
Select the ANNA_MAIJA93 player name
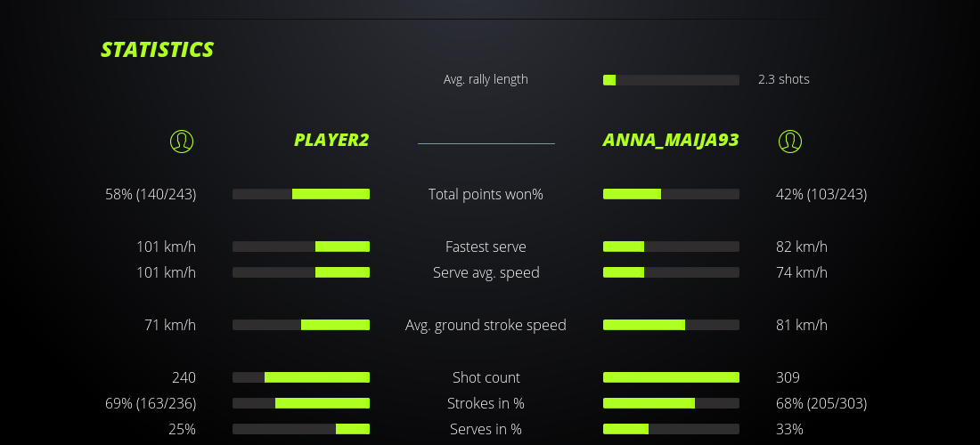pyautogui.click(x=671, y=140)
